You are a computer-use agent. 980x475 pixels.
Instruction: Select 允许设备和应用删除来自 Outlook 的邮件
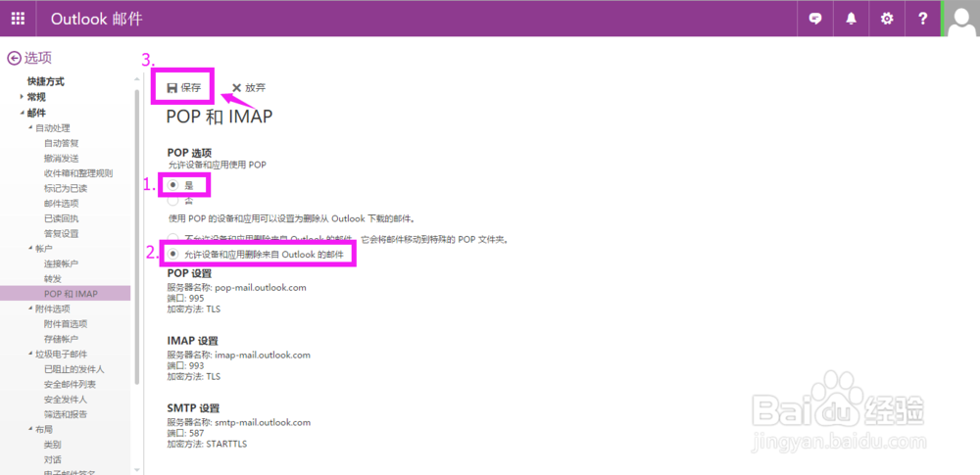pos(173,255)
